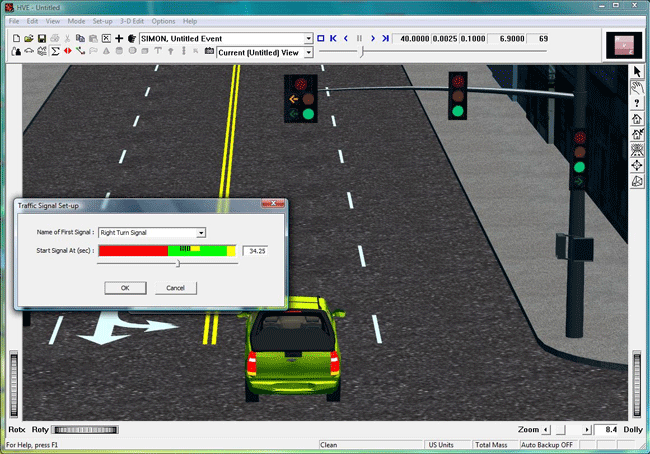Click the New file icon

coord(16,38)
